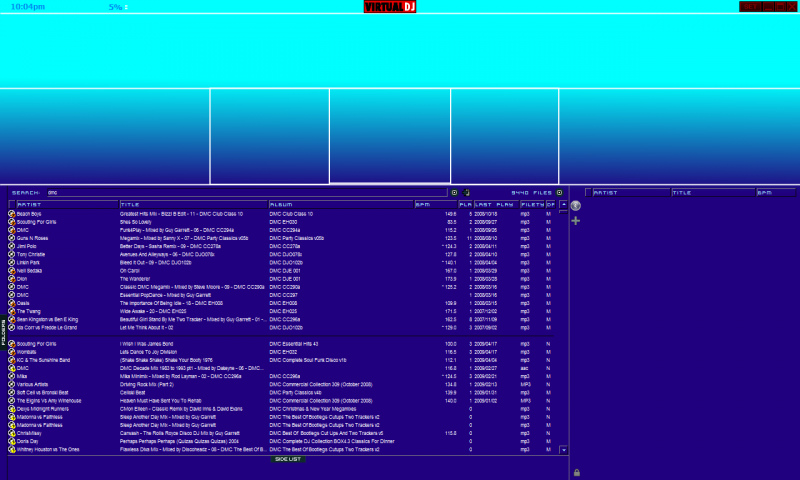Select 'The Wanderer' track title
Viewport: 800px width, 480px height.
pyautogui.click(x=135, y=279)
